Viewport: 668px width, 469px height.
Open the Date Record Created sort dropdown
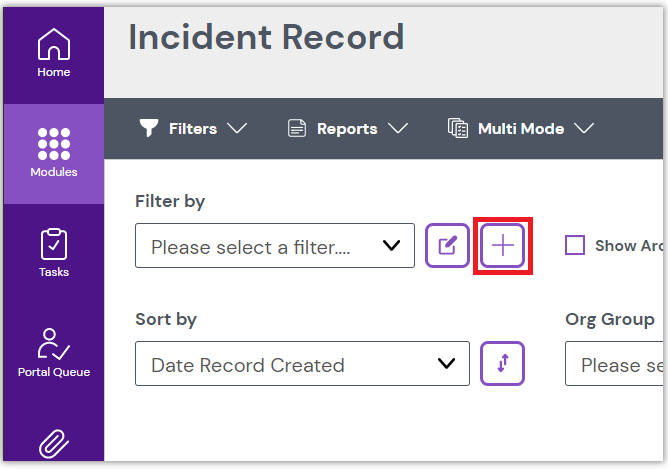302,364
